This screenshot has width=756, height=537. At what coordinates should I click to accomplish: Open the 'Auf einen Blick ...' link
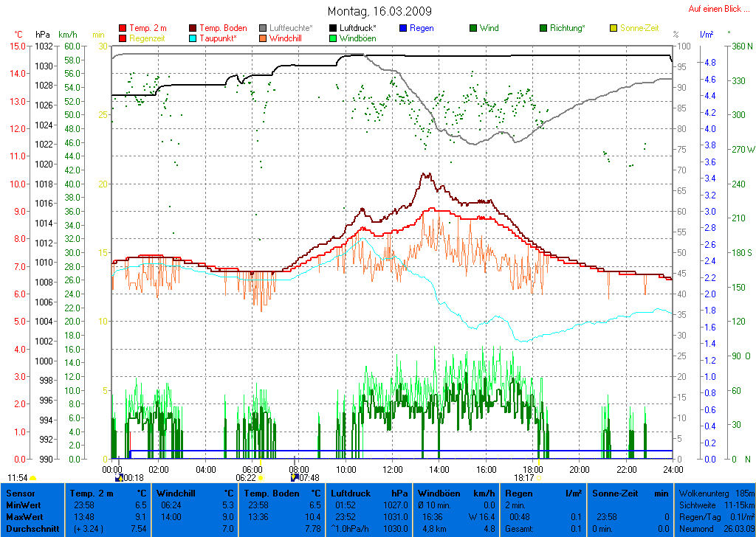pos(715,9)
